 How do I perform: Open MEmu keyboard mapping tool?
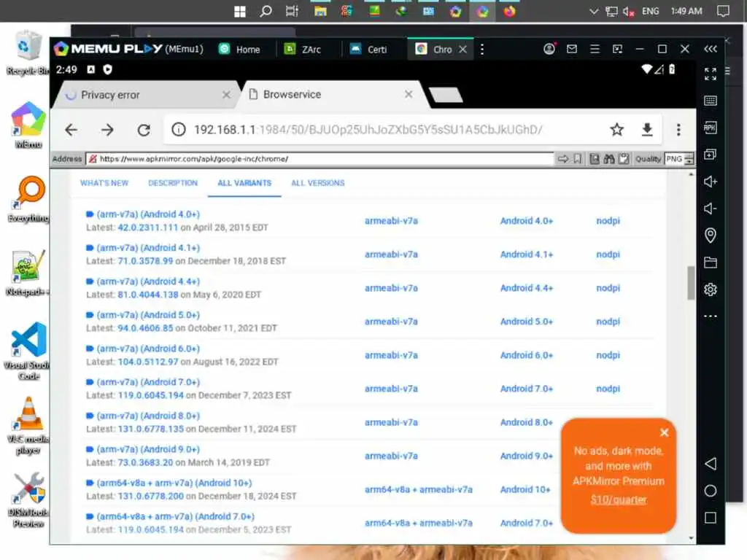711,101
